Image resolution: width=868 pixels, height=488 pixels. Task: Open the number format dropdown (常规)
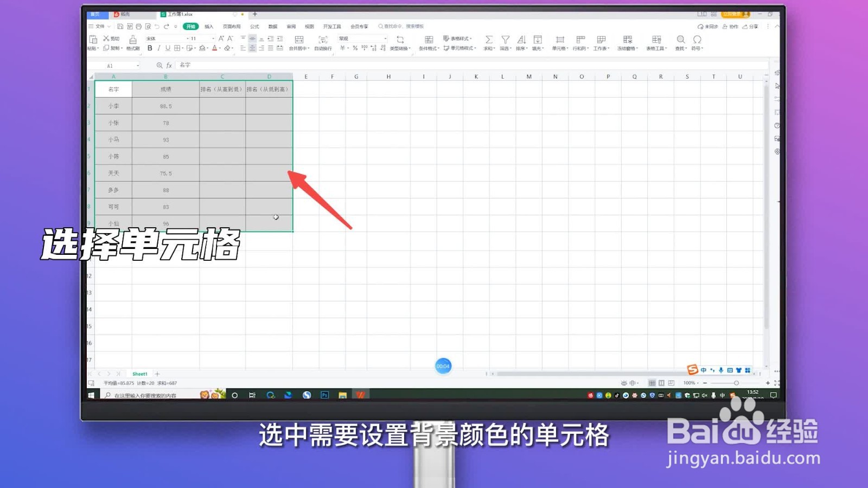[x=385, y=38]
